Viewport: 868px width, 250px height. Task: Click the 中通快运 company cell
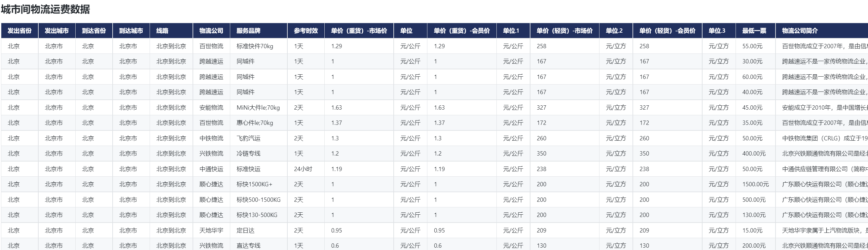(x=211, y=169)
